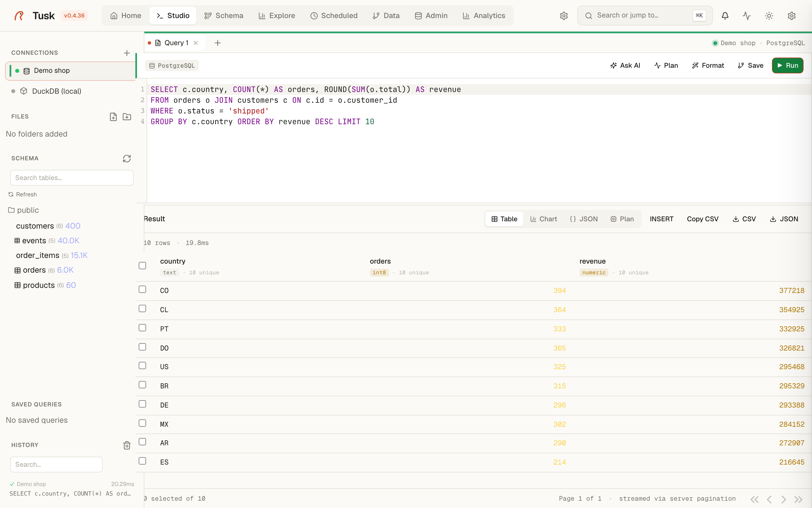
Task: Open the Explore tab
Action: point(277,16)
